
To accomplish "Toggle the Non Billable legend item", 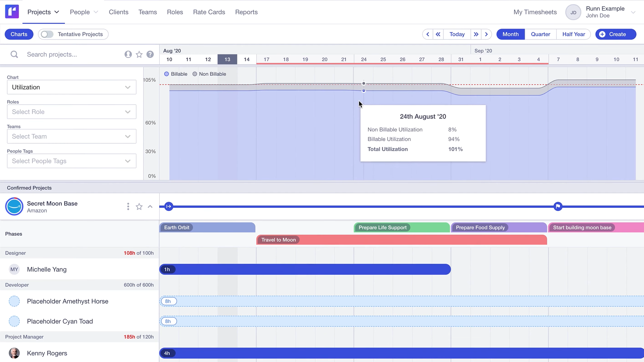I will pyautogui.click(x=209, y=74).
